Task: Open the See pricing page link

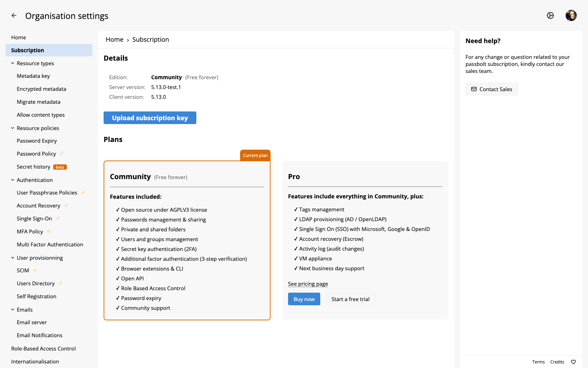Action: coord(308,284)
